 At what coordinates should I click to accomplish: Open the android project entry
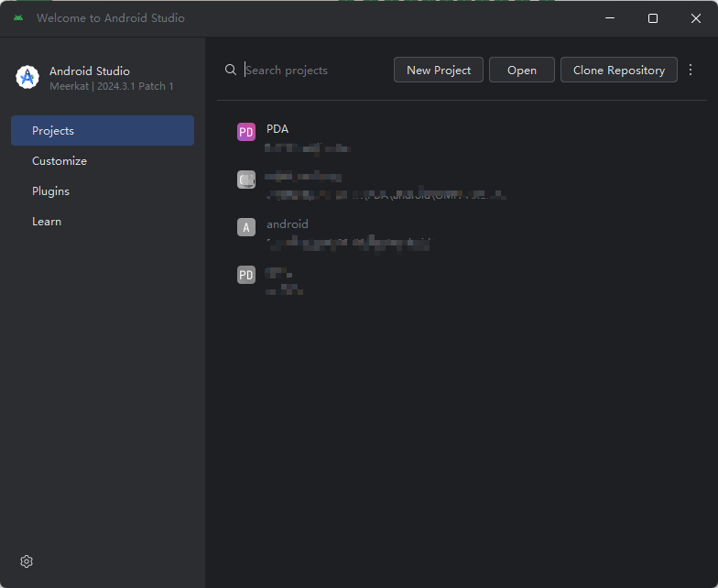[x=462, y=233]
